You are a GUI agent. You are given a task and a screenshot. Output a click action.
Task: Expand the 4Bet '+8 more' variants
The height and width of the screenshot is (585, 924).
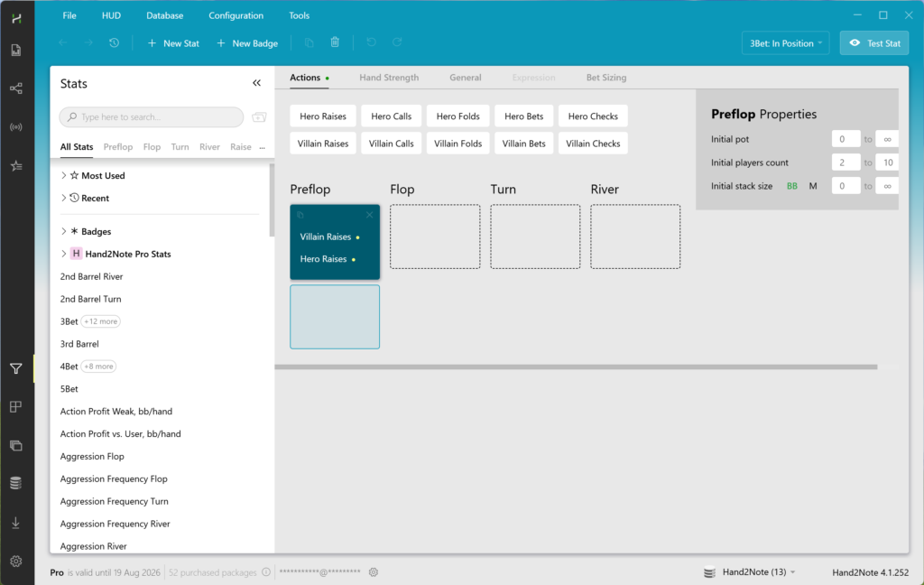[98, 367]
